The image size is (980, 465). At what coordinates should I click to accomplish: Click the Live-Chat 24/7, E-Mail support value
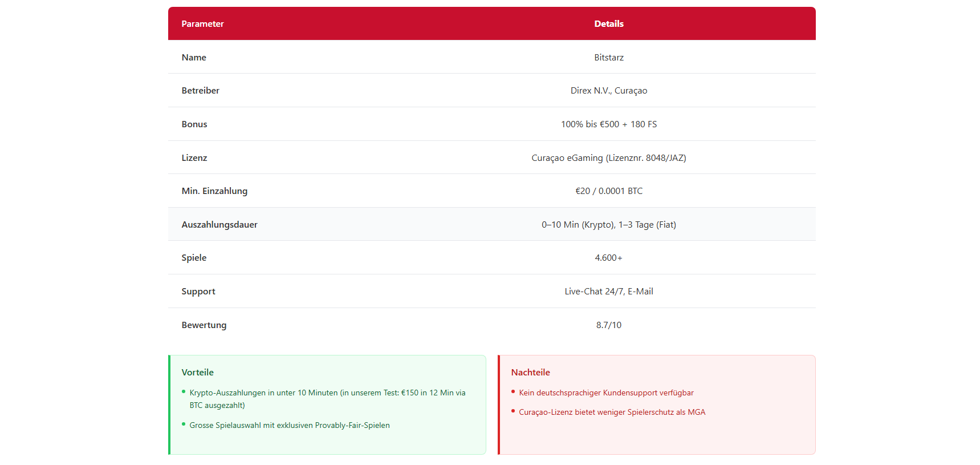608,292
